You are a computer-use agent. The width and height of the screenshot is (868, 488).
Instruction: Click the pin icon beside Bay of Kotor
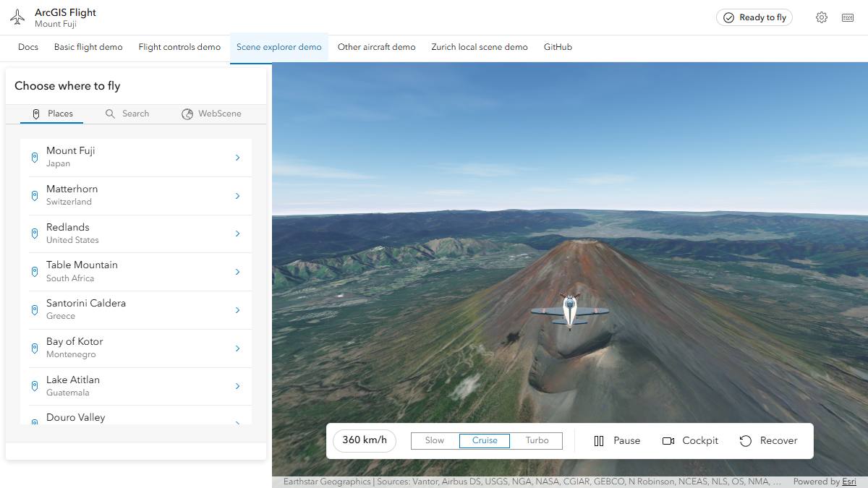pyautogui.click(x=34, y=348)
